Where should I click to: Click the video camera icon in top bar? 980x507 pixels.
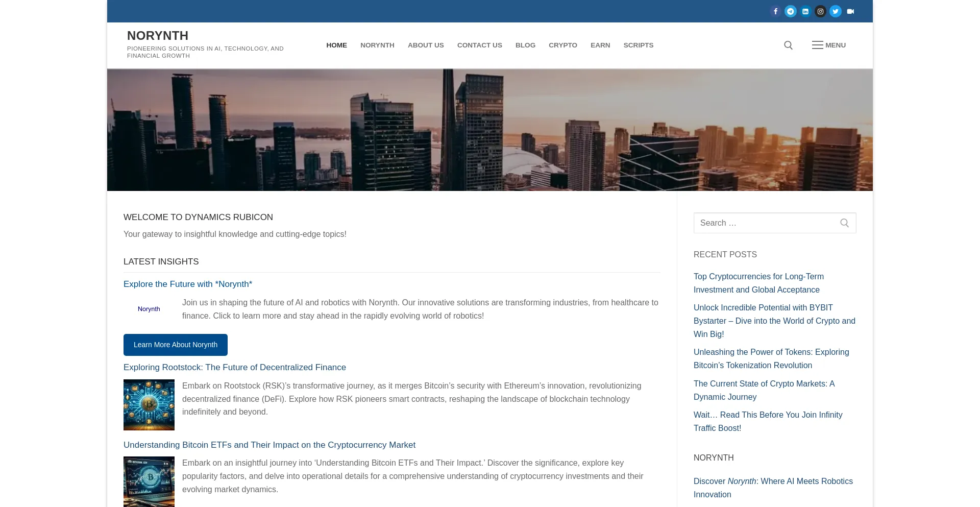pos(850,11)
